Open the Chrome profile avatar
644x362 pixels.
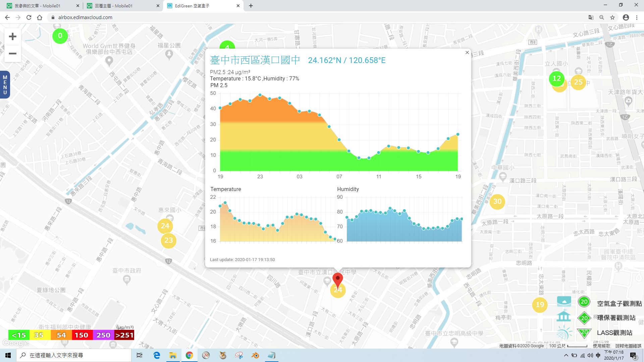pyautogui.click(x=626, y=17)
